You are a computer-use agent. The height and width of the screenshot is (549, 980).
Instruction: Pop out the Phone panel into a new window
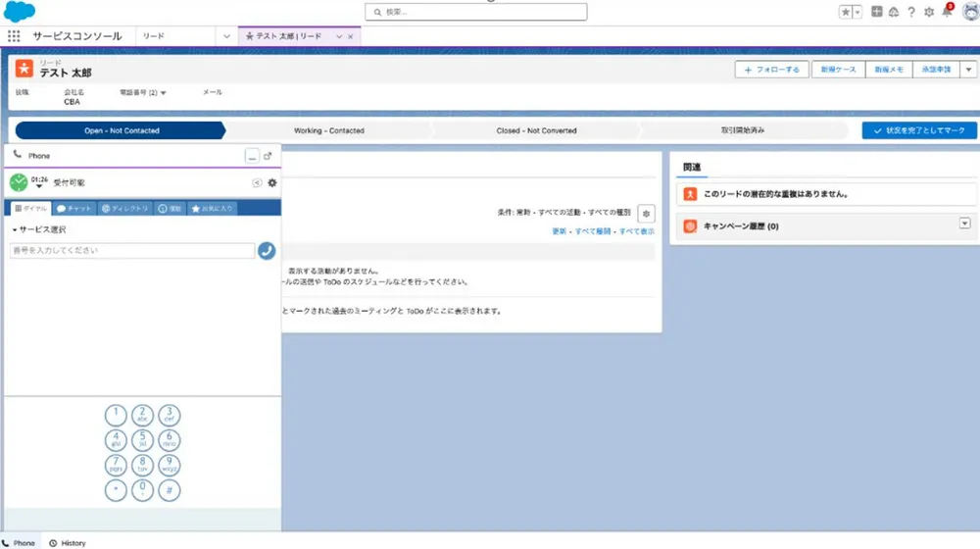[268, 156]
